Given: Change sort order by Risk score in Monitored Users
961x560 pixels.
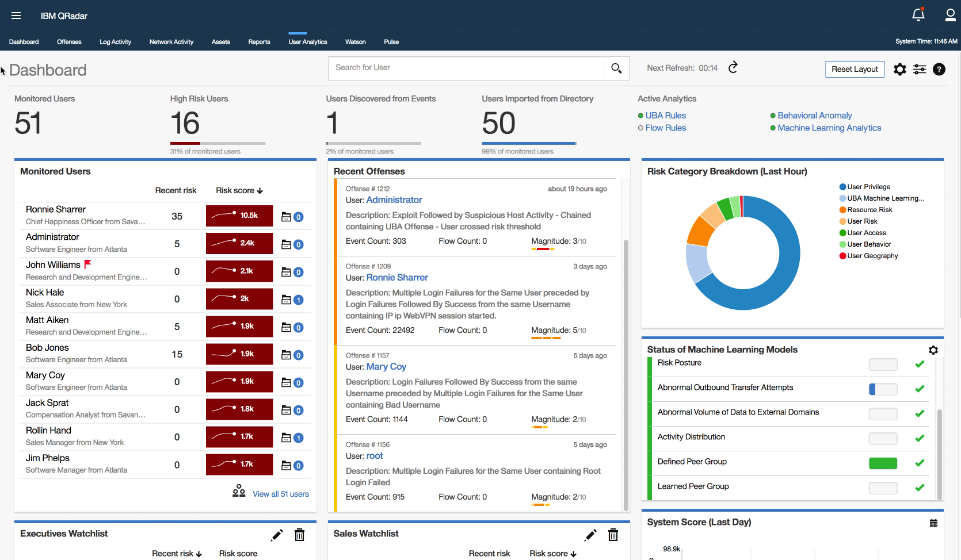Looking at the screenshot, I should (238, 190).
